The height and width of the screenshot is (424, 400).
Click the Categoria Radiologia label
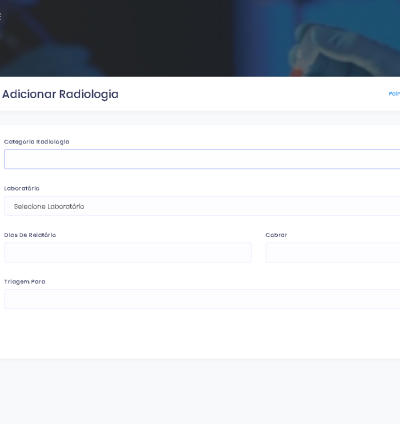pos(37,142)
